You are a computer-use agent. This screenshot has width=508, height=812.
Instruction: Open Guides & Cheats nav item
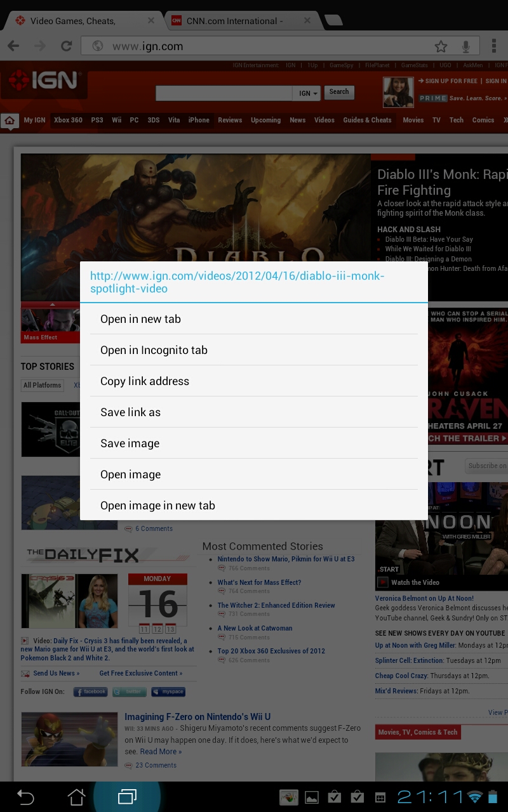pos(367,120)
